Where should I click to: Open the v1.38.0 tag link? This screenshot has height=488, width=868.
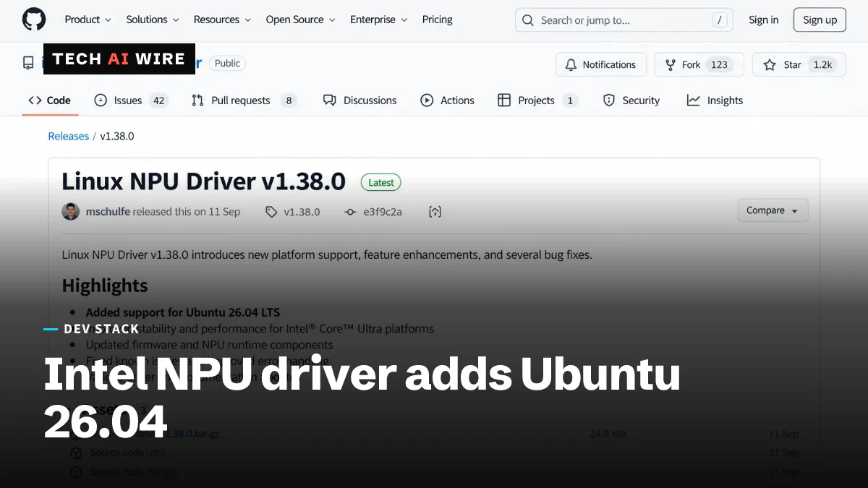point(293,212)
